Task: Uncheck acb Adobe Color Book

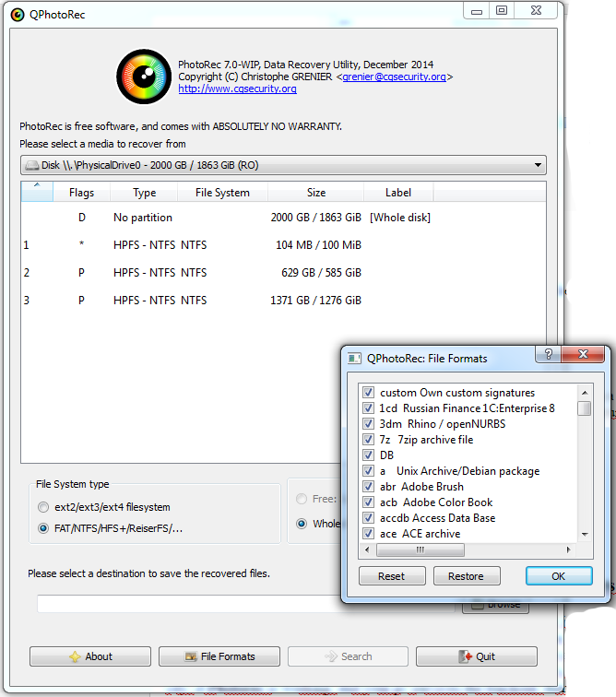Action: tap(368, 502)
